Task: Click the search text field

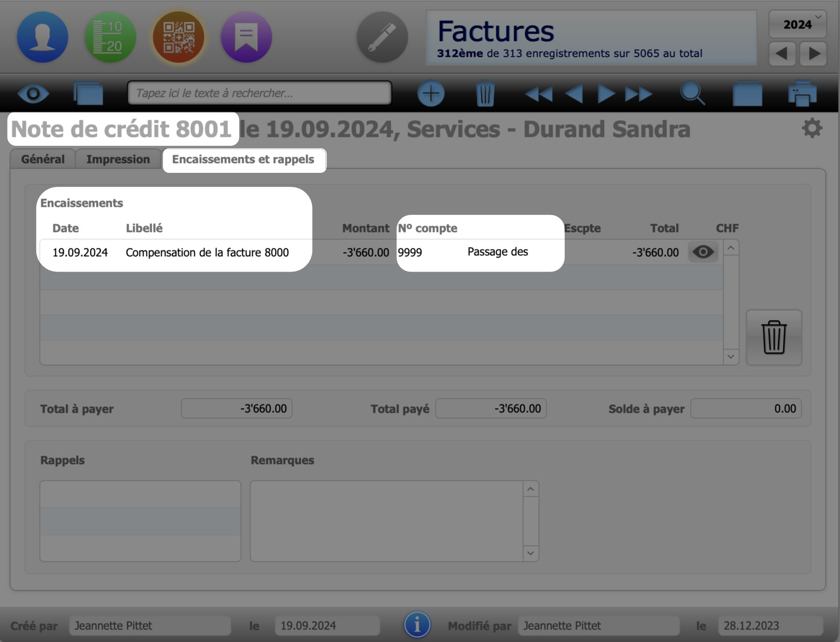Action: (259, 93)
